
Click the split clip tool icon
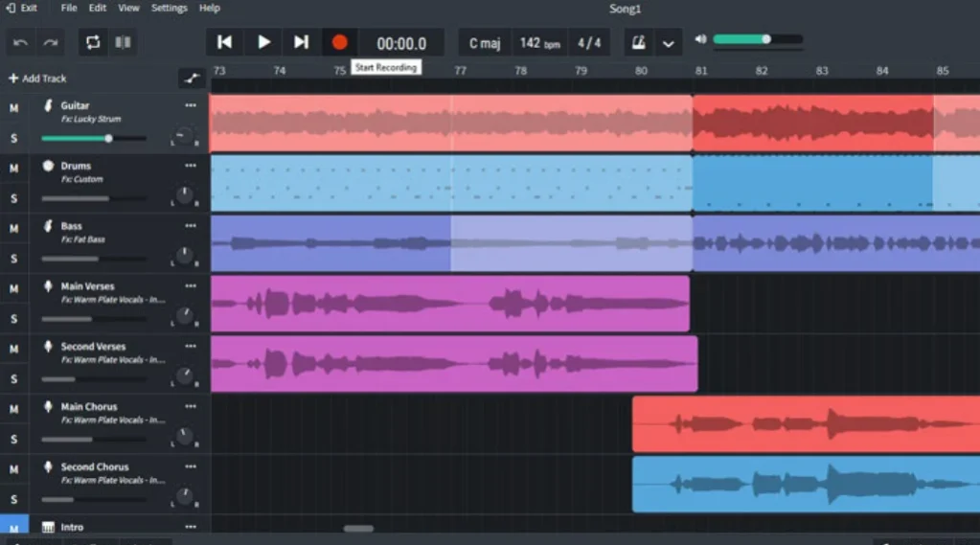[123, 42]
